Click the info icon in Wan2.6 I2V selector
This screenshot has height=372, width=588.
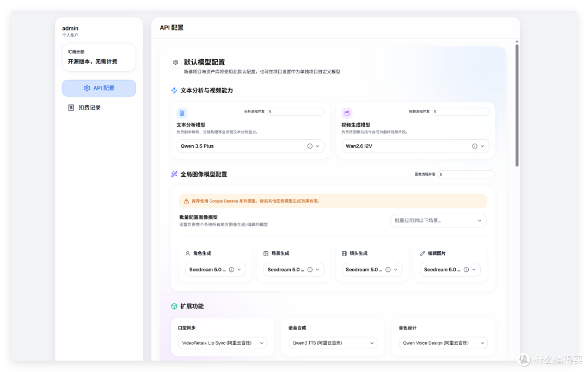(x=474, y=146)
